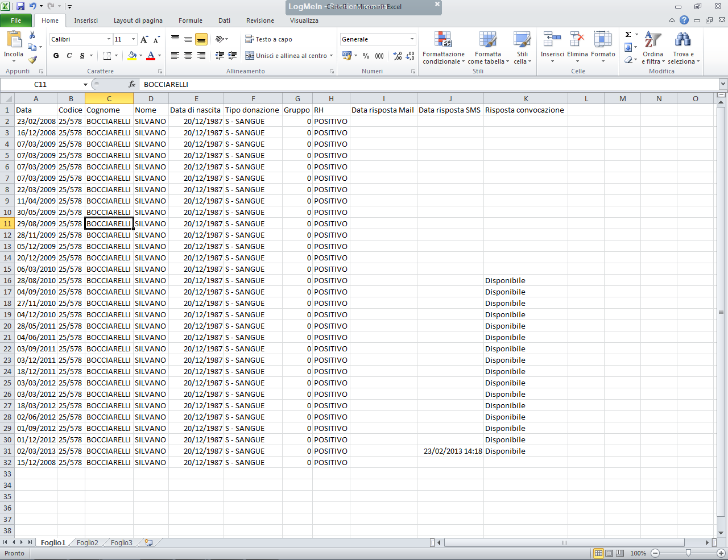Click the zoom slider handle
728x560 pixels.
[x=688, y=553]
